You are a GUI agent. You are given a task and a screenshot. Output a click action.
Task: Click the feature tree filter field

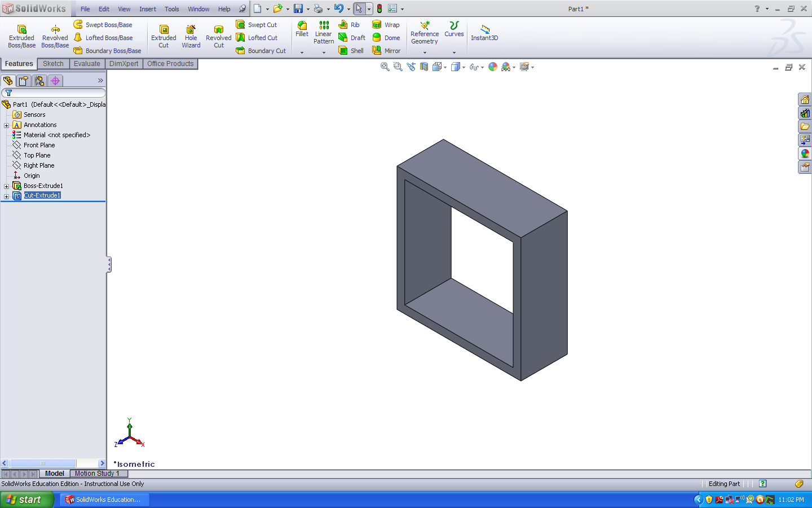54,93
